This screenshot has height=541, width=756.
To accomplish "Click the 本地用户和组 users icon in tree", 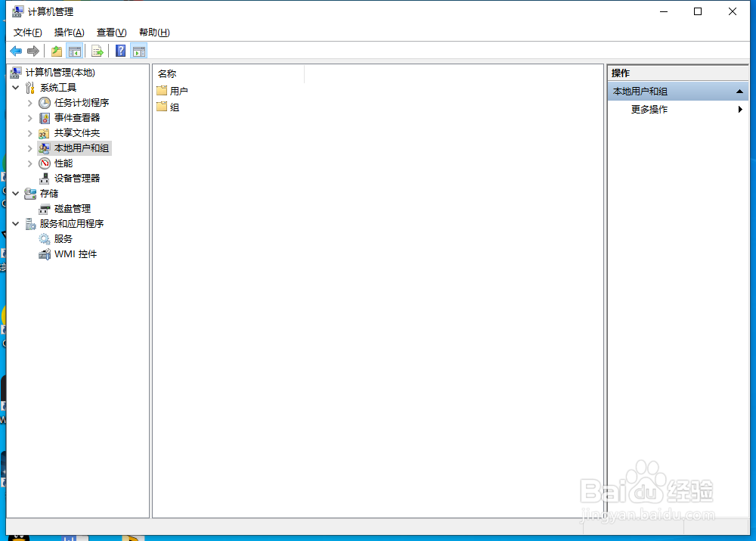I will 45,148.
